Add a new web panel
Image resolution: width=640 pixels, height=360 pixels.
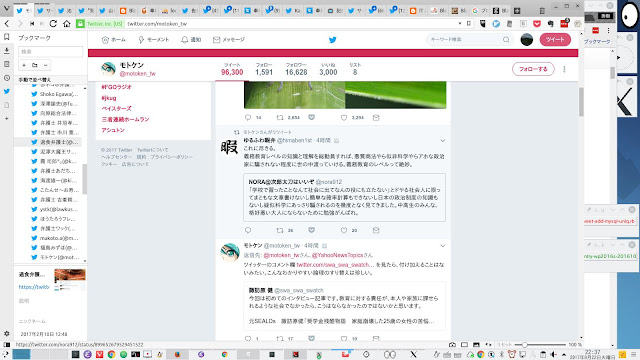point(7,118)
